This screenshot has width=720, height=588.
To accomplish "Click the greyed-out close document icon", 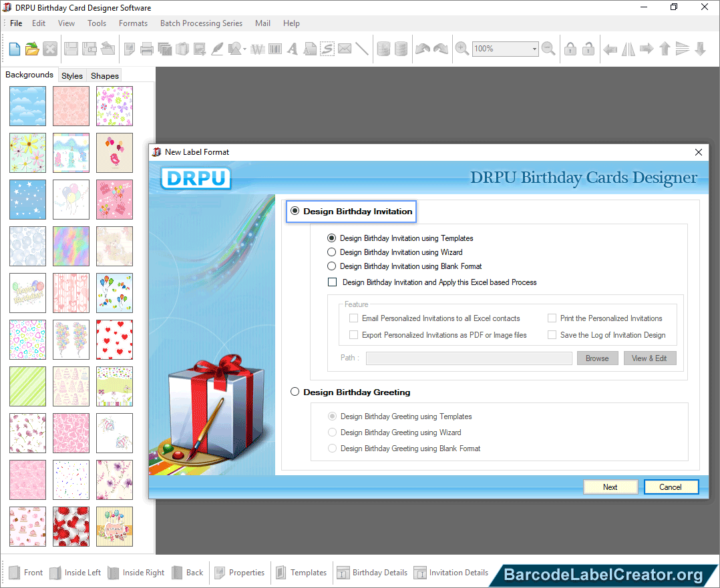I will tap(50, 49).
